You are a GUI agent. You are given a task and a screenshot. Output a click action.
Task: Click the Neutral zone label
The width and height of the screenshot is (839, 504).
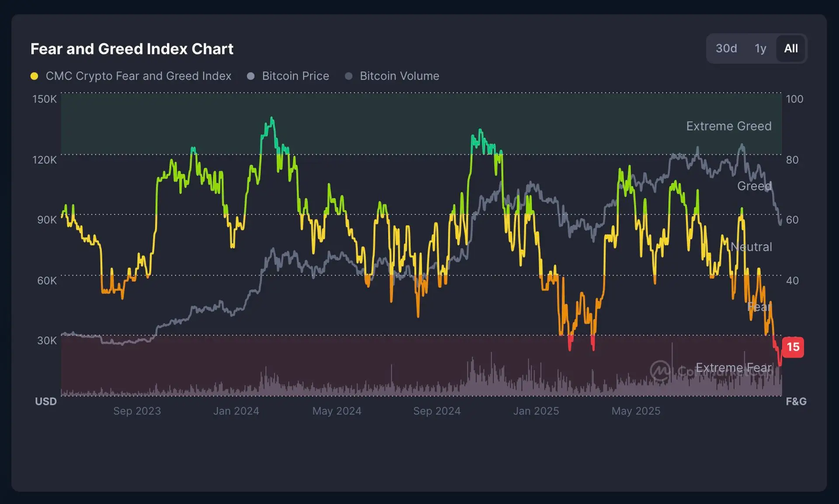(752, 247)
